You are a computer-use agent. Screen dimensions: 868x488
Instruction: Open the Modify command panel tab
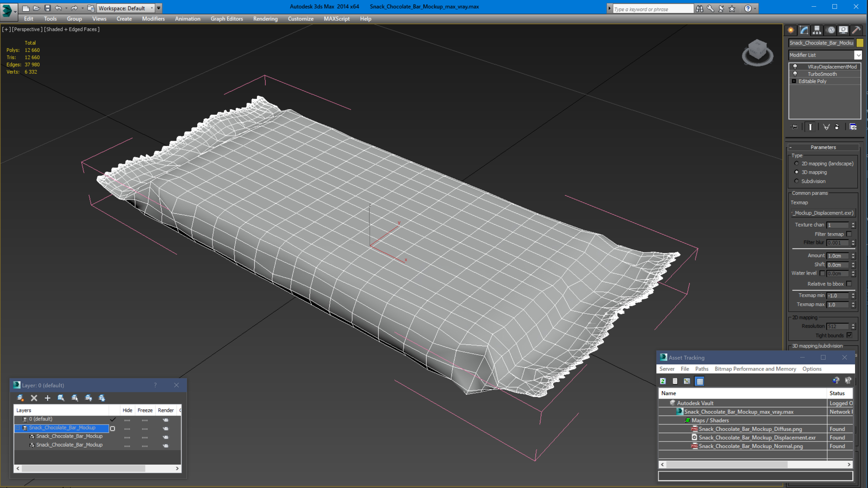(804, 30)
